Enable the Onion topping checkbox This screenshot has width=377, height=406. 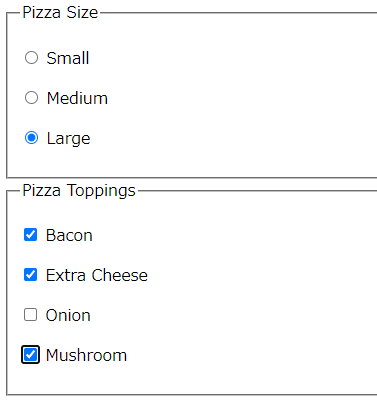click(x=30, y=315)
